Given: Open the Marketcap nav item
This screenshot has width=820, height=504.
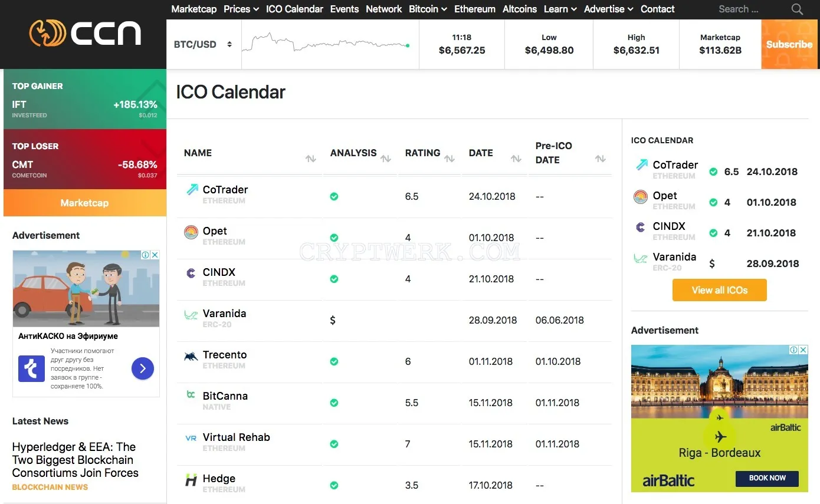Looking at the screenshot, I should (x=194, y=9).
